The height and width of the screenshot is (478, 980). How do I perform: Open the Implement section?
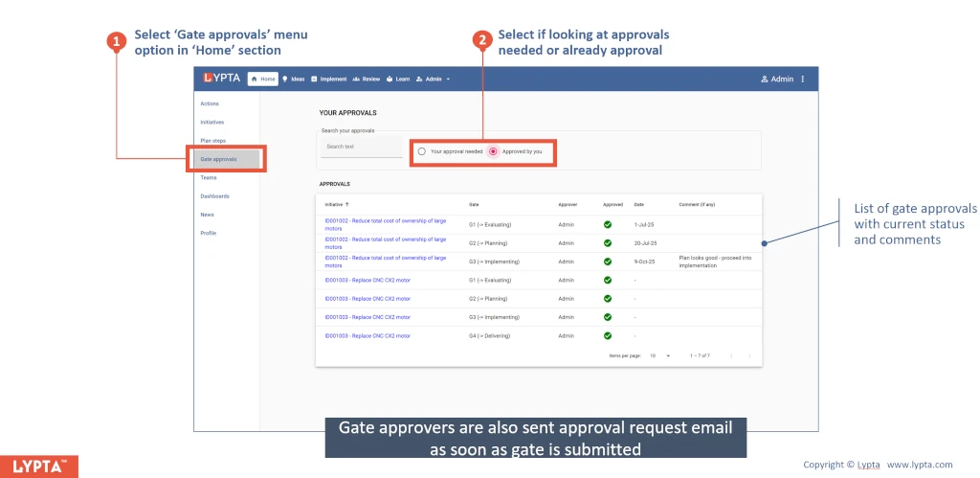pos(329,80)
